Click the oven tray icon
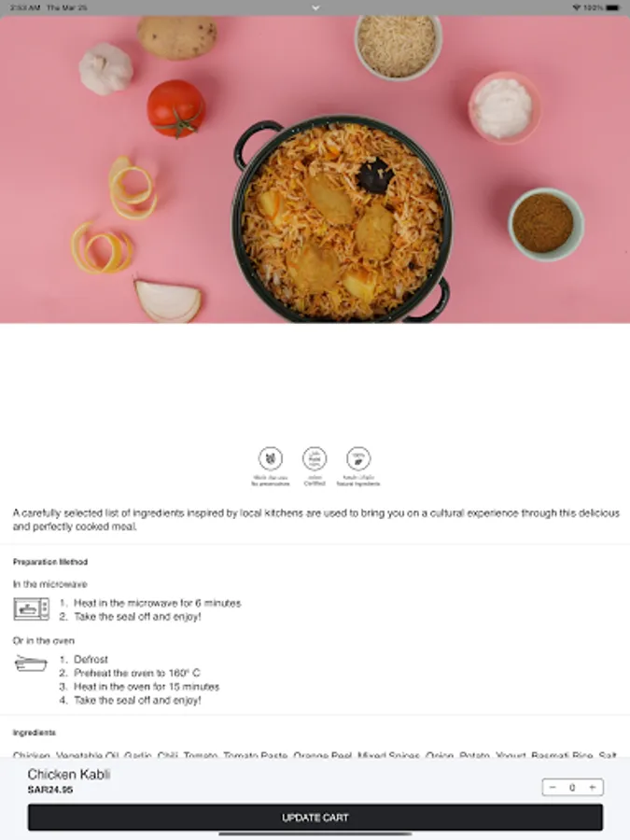The height and width of the screenshot is (840, 630). pyautogui.click(x=31, y=664)
